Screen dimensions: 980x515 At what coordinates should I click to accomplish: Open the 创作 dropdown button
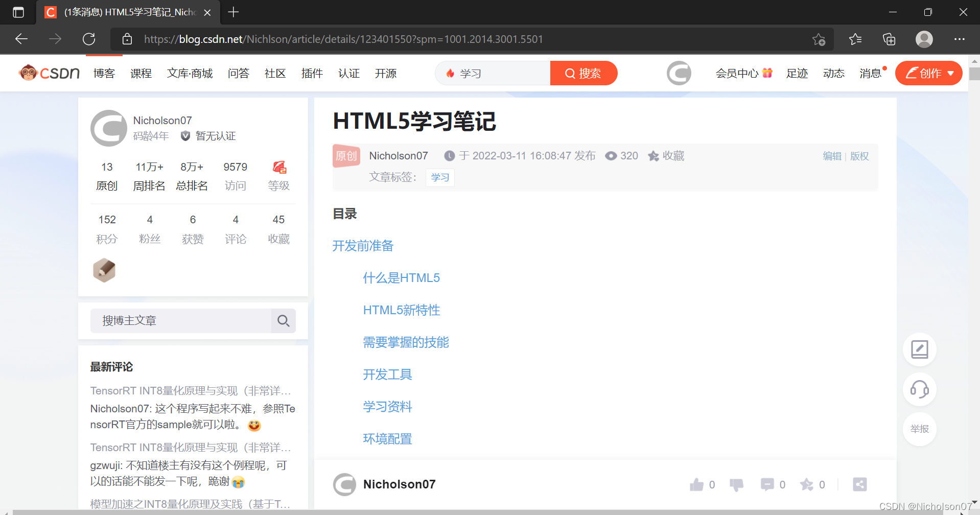928,73
